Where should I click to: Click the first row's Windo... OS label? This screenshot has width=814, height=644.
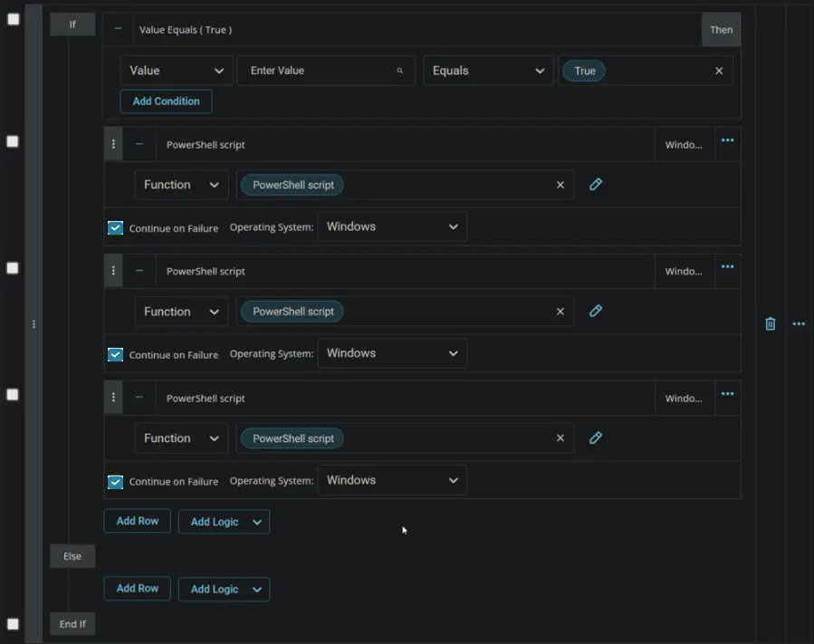coord(684,145)
